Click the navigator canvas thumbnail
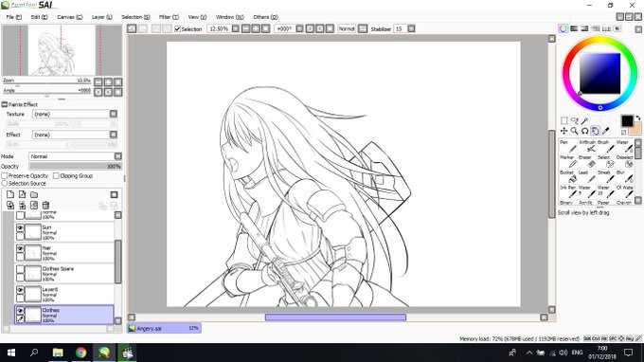Screen dimensions: 644x362 click(62, 50)
